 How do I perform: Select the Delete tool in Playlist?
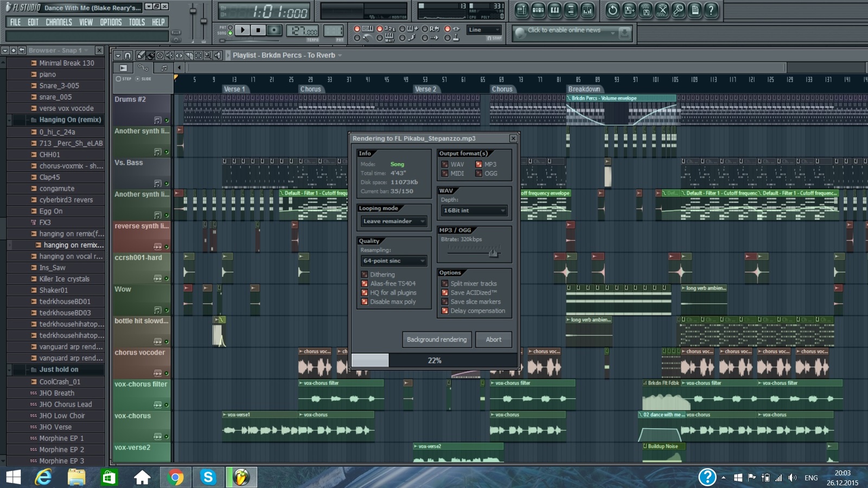tap(159, 55)
